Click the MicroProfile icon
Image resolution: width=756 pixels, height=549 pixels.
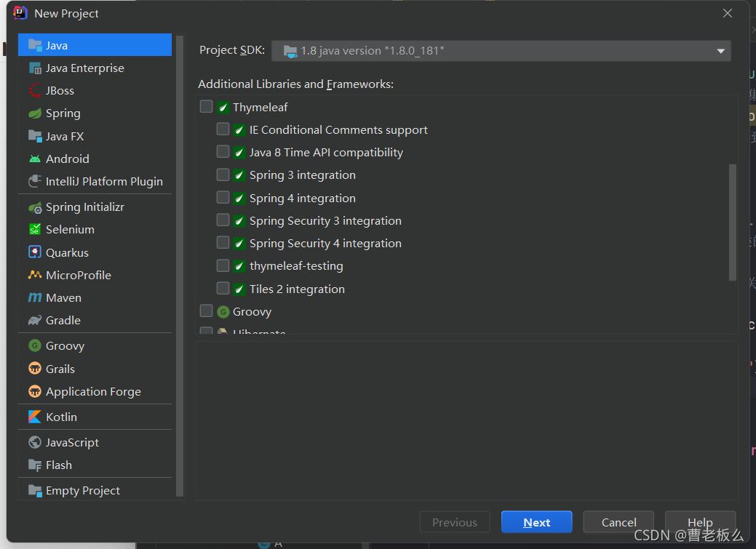point(35,275)
